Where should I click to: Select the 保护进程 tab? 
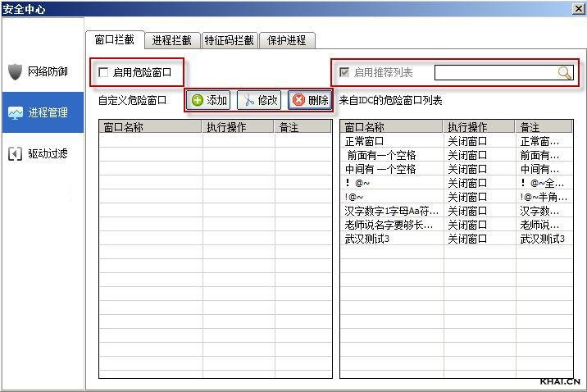(x=286, y=40)
